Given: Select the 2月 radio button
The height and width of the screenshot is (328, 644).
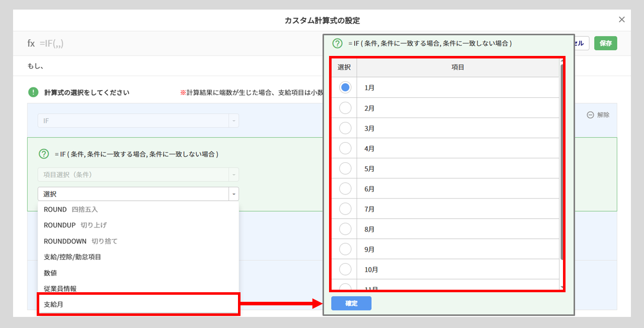Looking at the screenshot, I should 345,108.
